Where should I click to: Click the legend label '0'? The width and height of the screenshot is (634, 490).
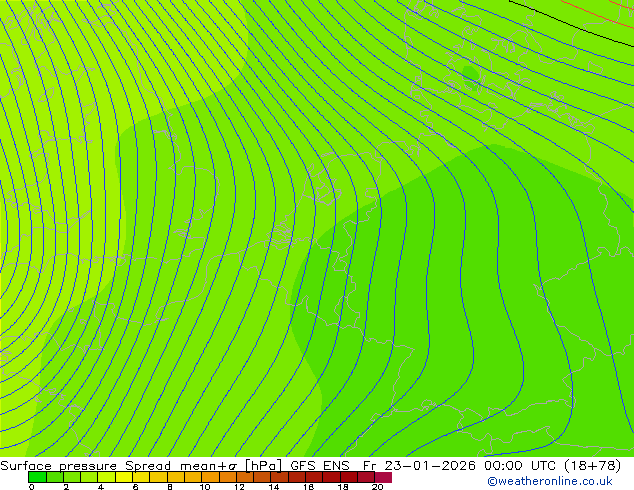32,487
